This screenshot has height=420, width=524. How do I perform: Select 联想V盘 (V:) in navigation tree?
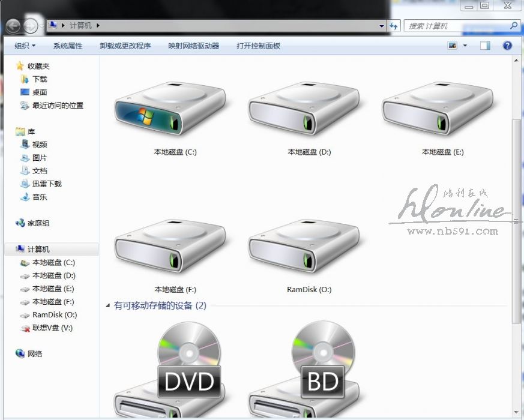(x=52, y=328)
